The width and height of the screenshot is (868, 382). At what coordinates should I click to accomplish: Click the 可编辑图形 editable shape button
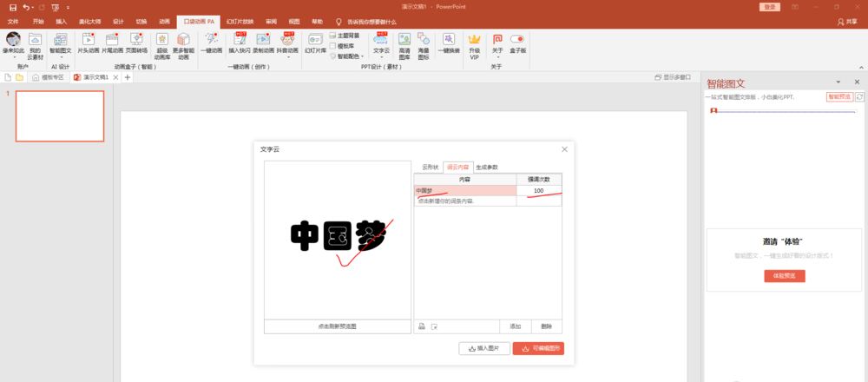tap(538, 348)
